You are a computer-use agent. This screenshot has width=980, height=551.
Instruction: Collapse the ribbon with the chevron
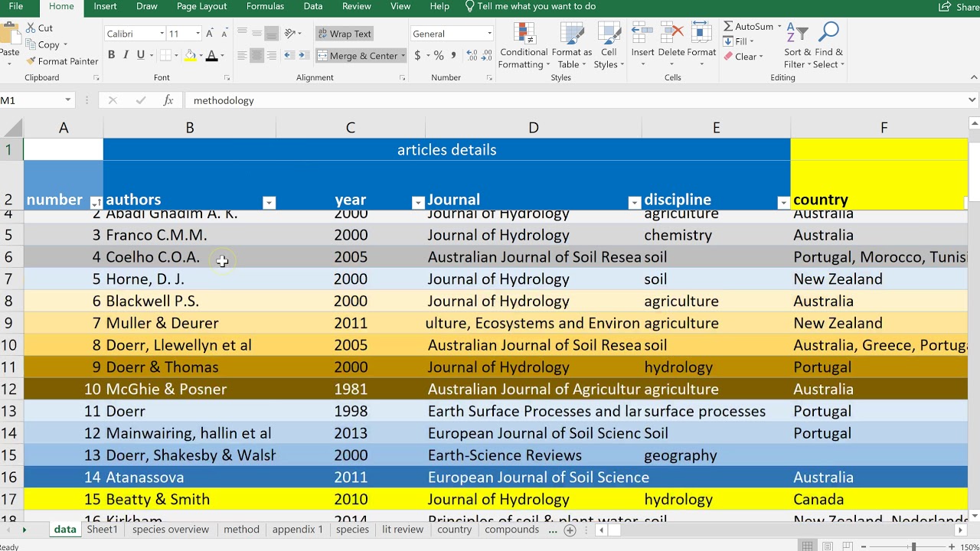pyautogui.click(x=974, y=77)
